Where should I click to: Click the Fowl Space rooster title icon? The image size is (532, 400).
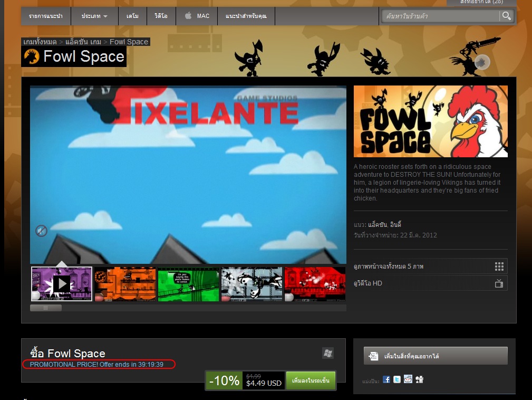(32, 56)
